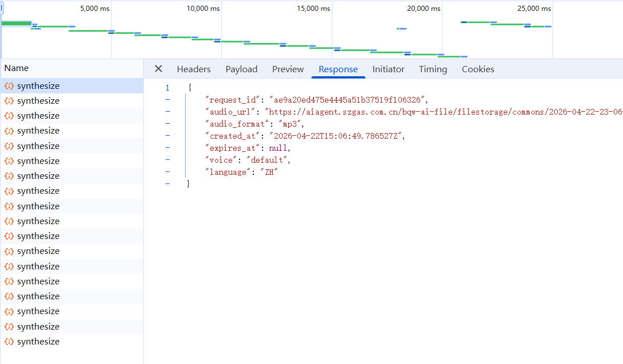Image resolution: width=623 pixels, height=364 pixels.
Task: Open the Payload tab
Action: point(241,69)
